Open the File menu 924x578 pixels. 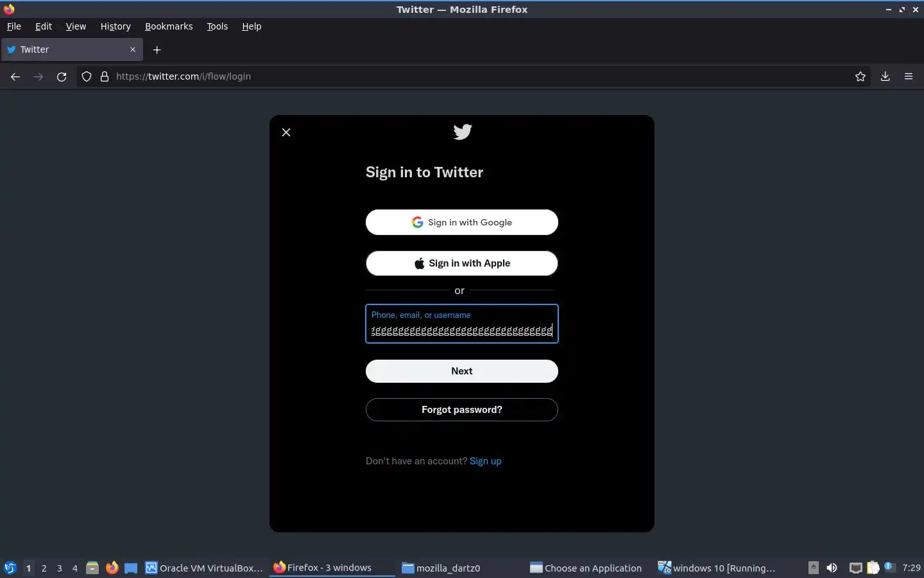pyautogui.click(x=14, y=26)
